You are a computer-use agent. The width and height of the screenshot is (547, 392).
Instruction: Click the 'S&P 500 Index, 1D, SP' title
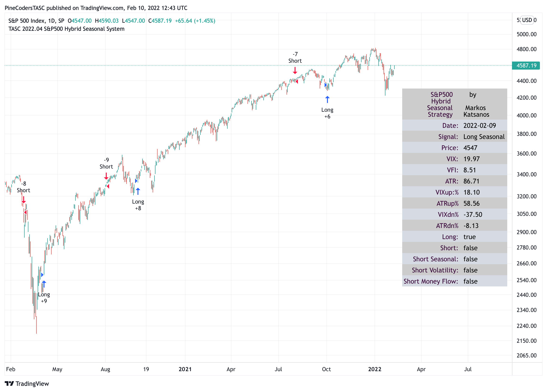36,21
